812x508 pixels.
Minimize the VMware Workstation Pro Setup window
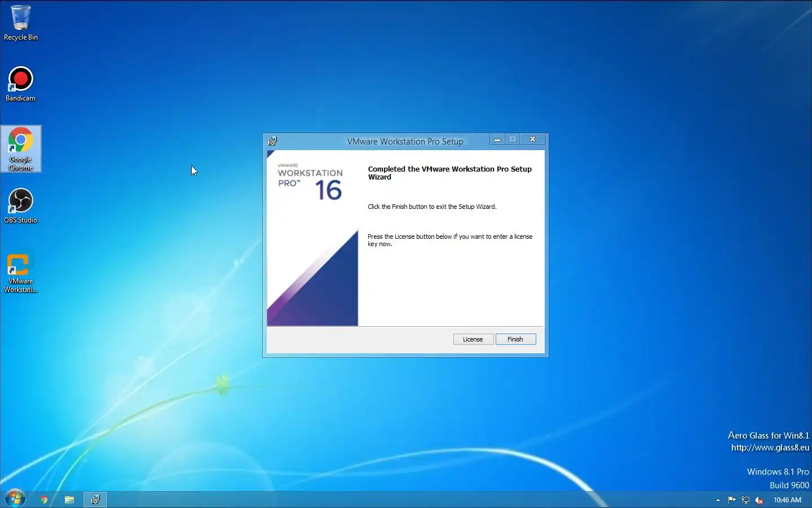(x=497, y=139)
